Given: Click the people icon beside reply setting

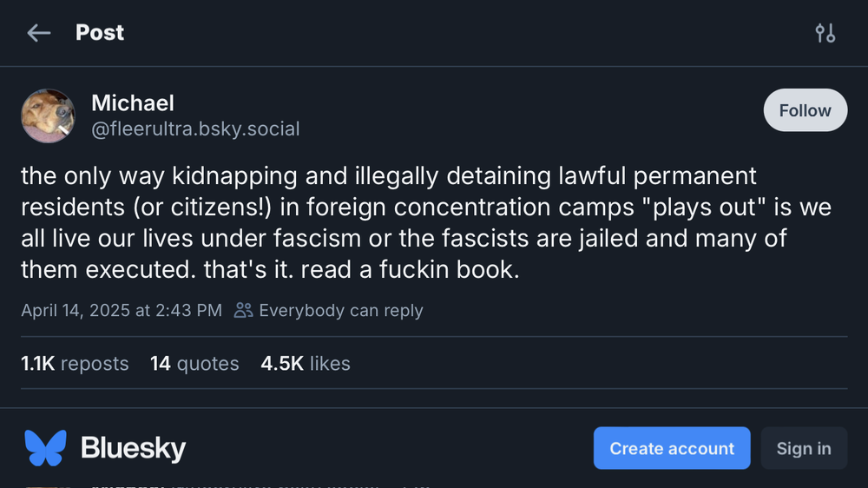Looking at the screenshot, I should (244, 310).
